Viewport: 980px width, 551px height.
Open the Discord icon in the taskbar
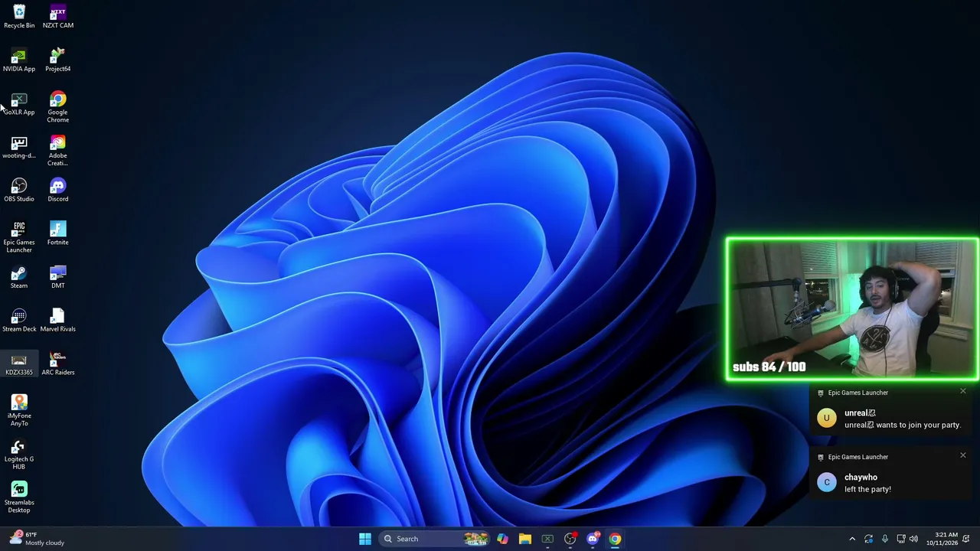pyautogui.click(x=593, y=539)
